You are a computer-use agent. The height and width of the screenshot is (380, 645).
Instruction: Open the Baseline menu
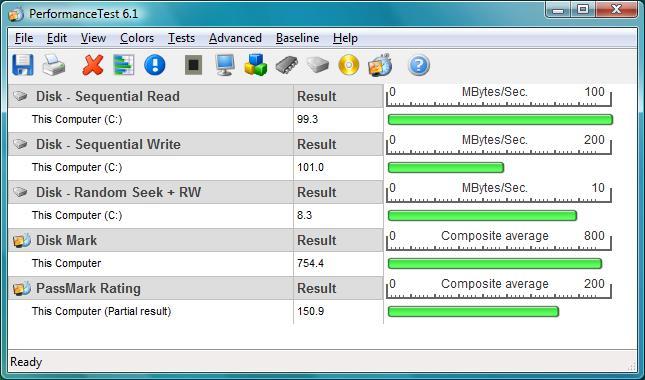297,38
